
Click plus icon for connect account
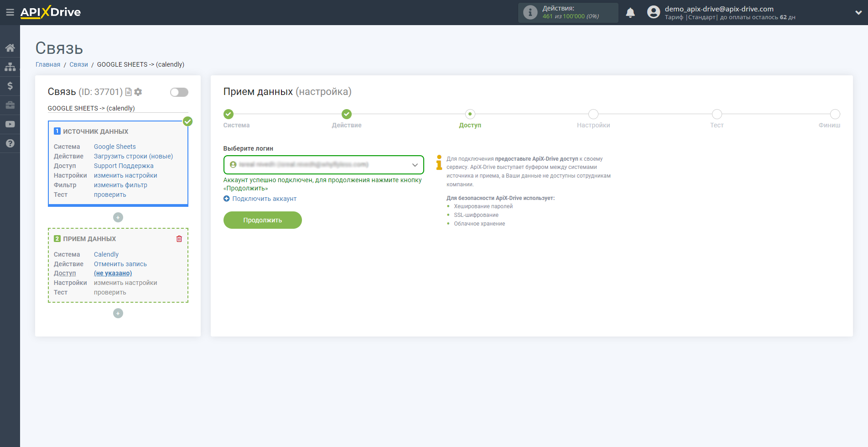click(227, 199)
